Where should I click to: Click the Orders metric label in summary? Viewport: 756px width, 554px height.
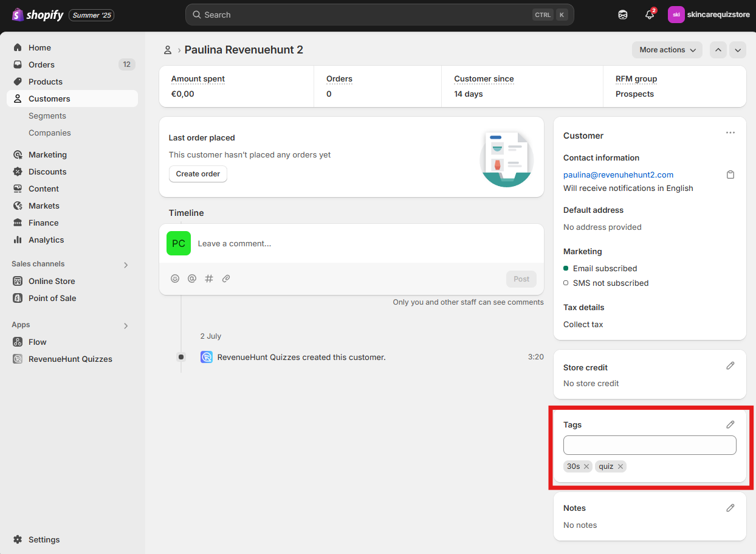click(x=339, y=79)
